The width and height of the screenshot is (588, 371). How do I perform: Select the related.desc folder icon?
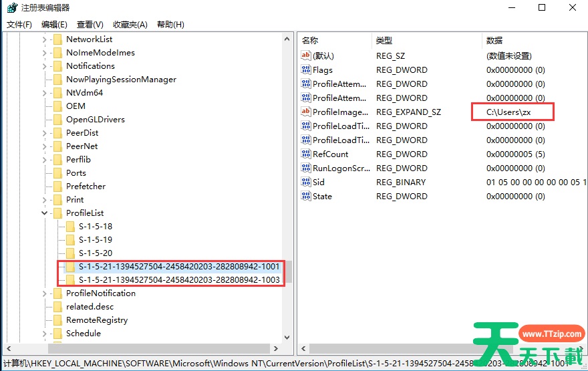coord(57,307)
